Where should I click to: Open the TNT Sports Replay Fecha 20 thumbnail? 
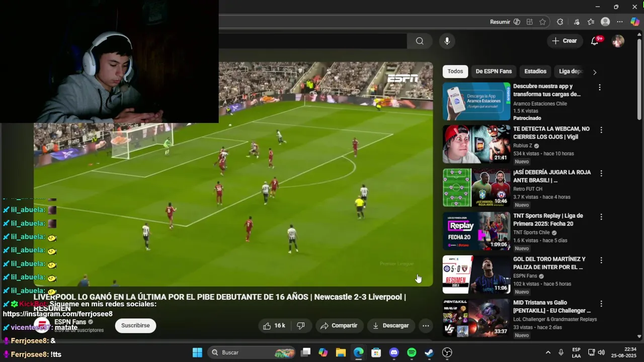click(x=476, y=231)
